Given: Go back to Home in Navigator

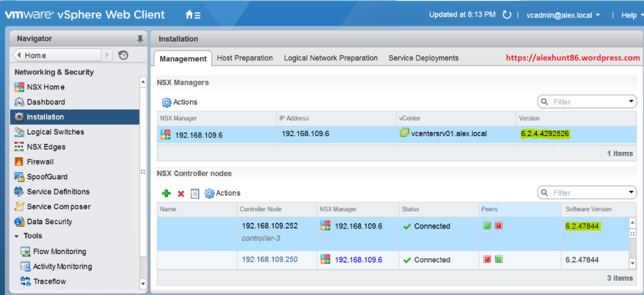Looking at the screenshot, I should [x=57, y=55].
